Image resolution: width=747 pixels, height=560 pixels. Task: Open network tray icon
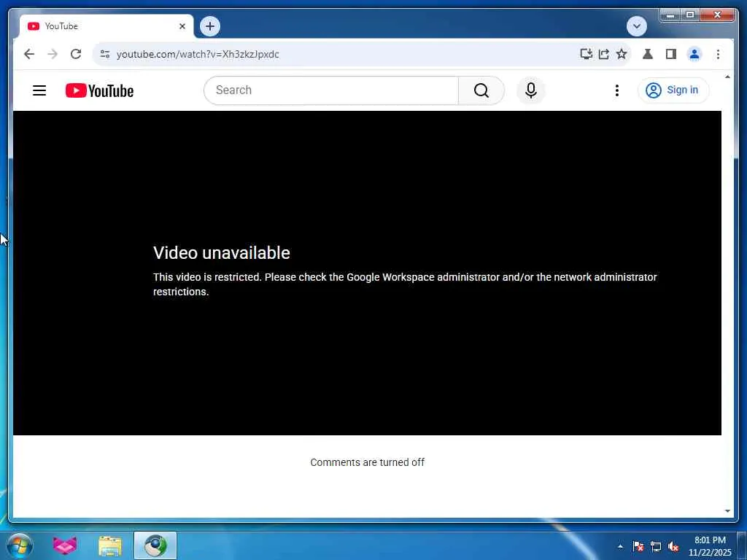click(656, 546)
